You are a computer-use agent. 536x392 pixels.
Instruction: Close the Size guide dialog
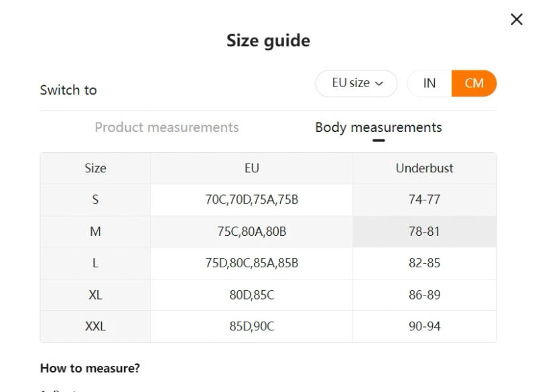point(516,19)
